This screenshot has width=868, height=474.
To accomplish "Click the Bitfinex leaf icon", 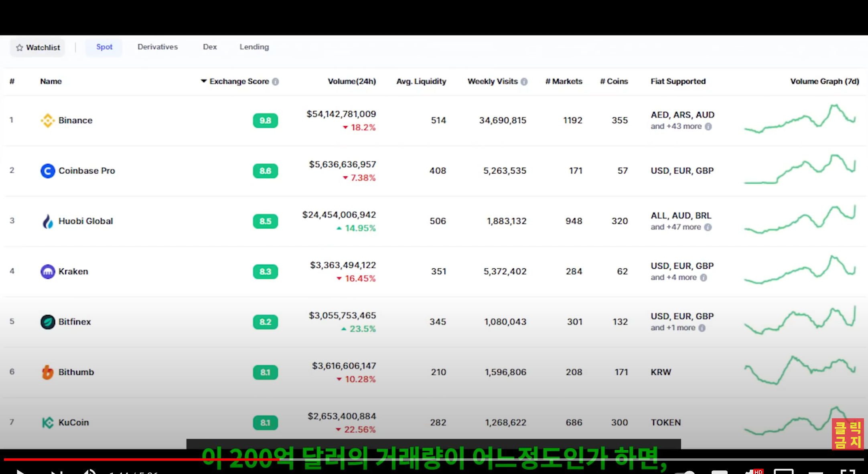I will [x=48, y=322].
